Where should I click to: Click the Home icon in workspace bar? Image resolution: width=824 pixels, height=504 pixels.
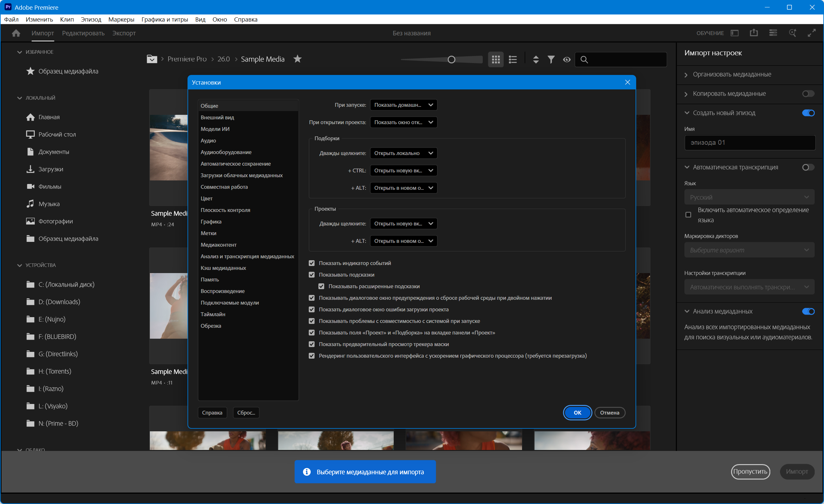click(x=16, y=33)
